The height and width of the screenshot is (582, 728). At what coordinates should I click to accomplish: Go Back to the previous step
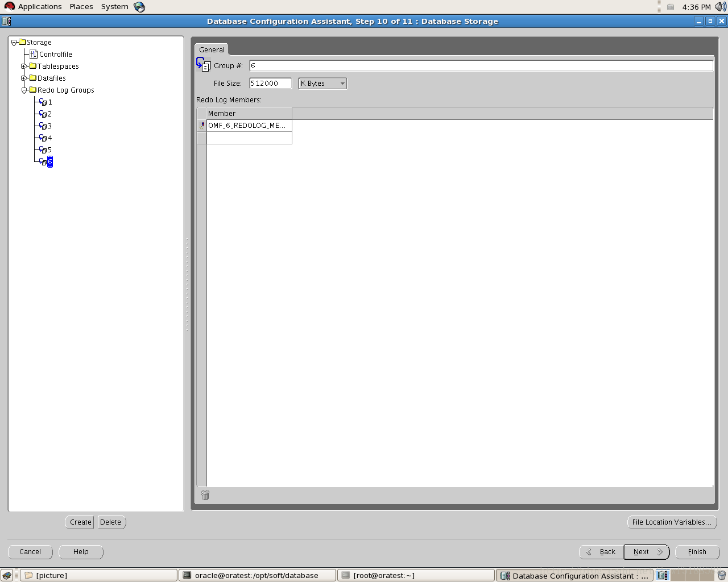[602, 552]
